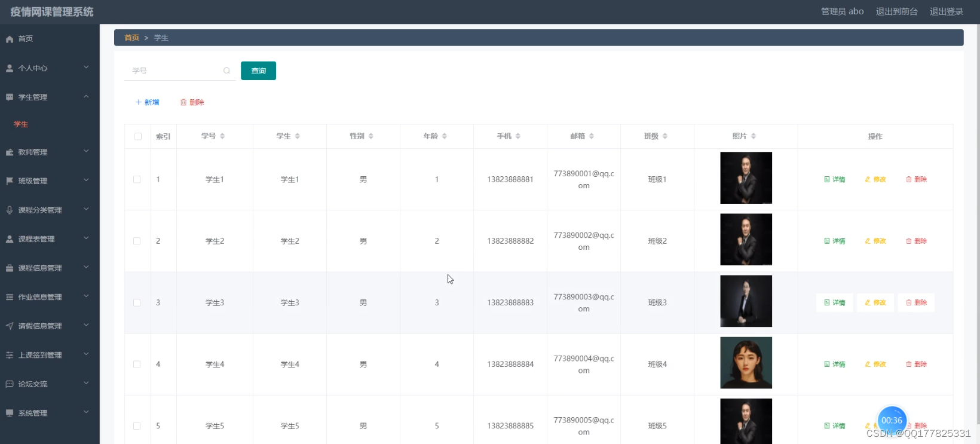Sort by 性别 column arrows

click(370, 136)
